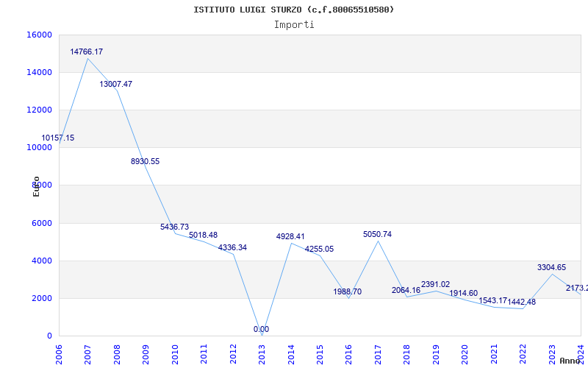The image size is (588, 368).
Task: Click the 2019 x-axis year label
Action: 436,355
